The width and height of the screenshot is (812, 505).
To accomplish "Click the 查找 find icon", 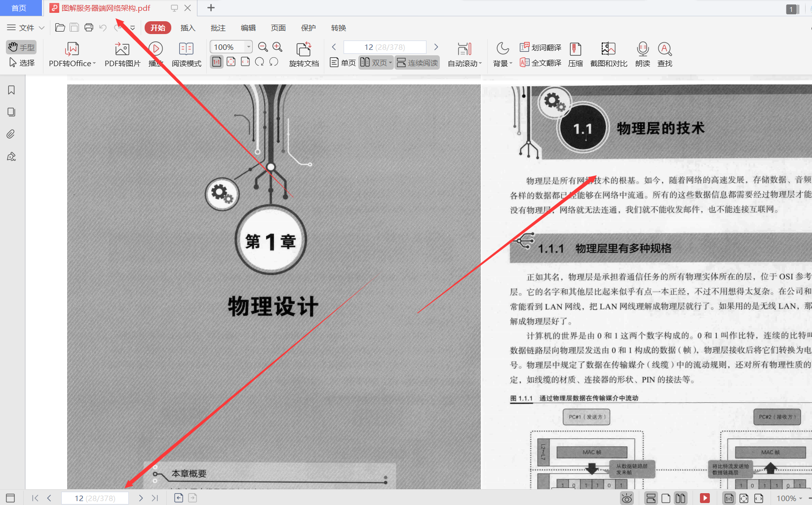I will 665,54.
